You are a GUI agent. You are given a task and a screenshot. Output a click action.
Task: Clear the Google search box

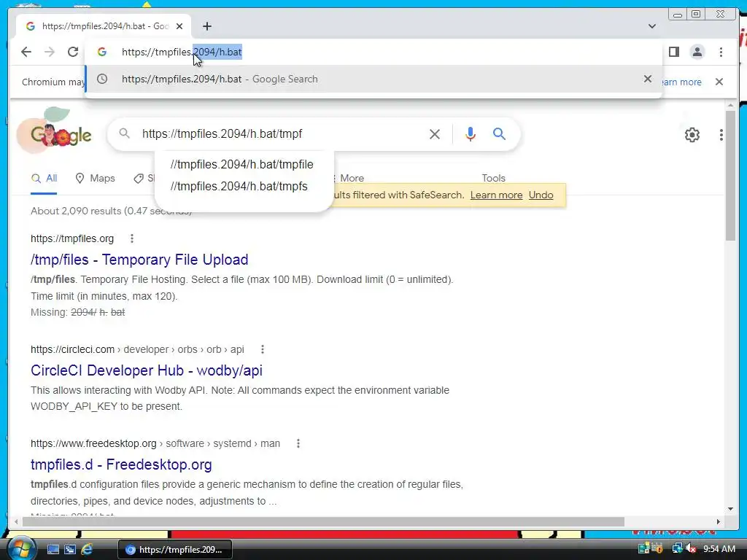(435, 134)
